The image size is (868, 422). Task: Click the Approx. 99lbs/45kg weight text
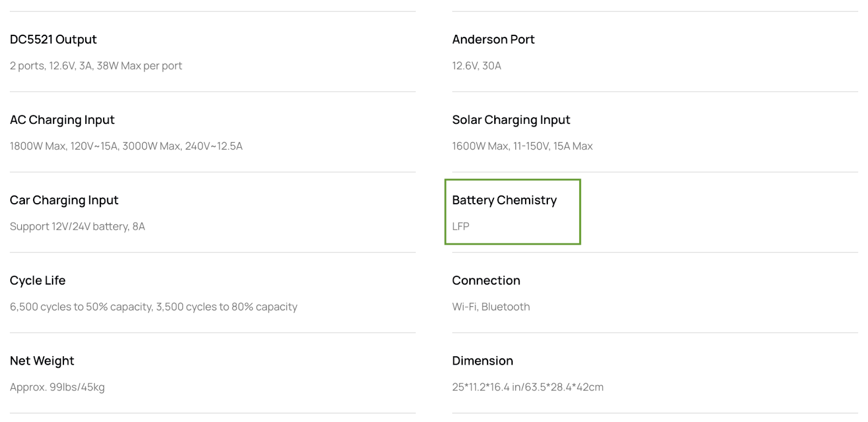58,387
